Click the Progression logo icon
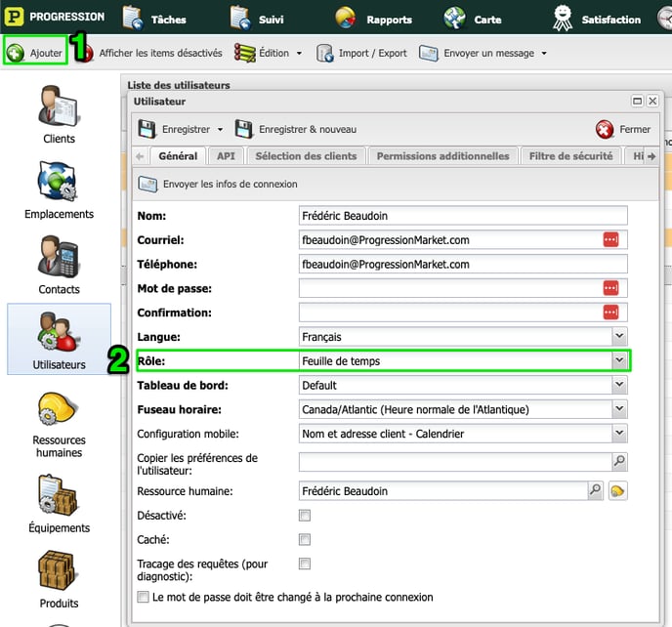Image resolution: width=672 pixels, height=627 pixels. point(14,17)
